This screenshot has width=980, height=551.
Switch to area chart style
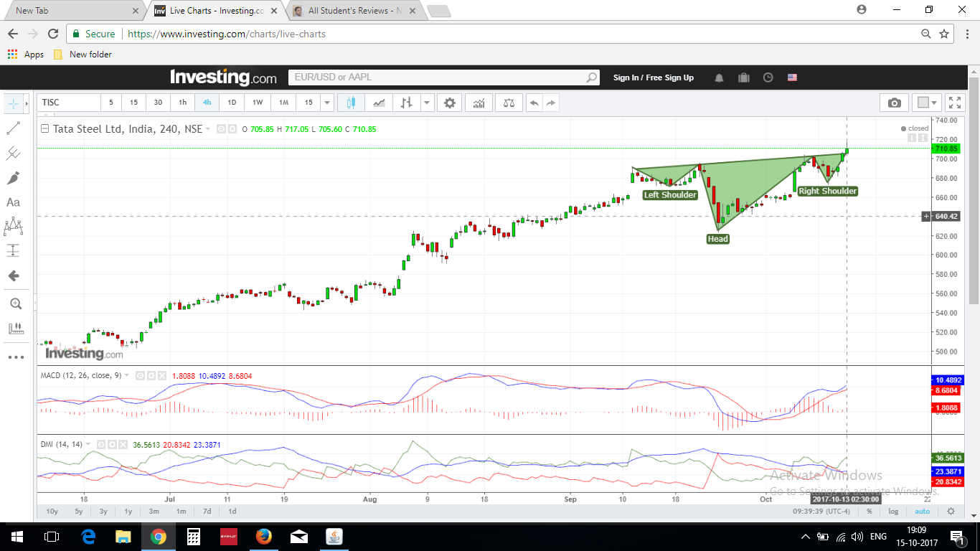pos(378,103)
